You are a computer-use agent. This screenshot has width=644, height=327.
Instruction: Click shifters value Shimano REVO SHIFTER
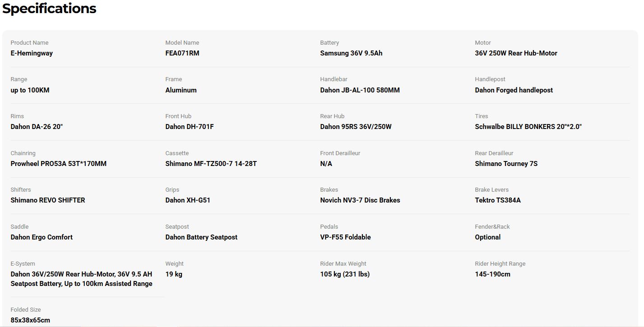pos(48,200)
